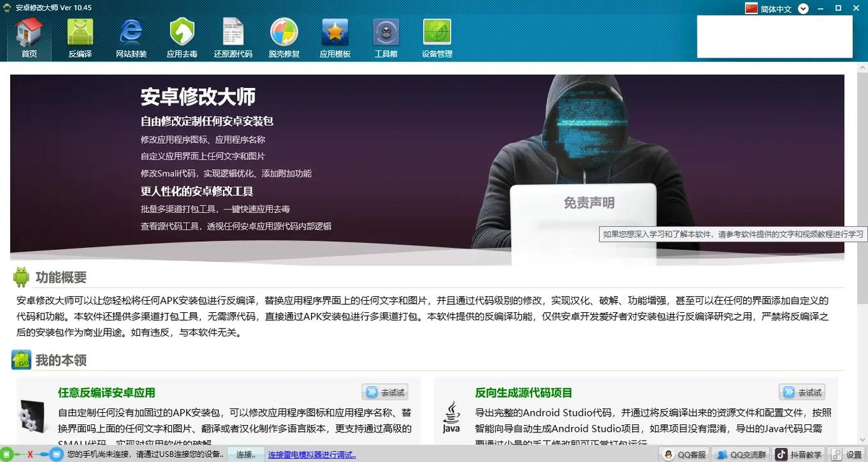Open QQ交流群 group chat
This screenshot has height=462, width=868.
tap(741, 455)
